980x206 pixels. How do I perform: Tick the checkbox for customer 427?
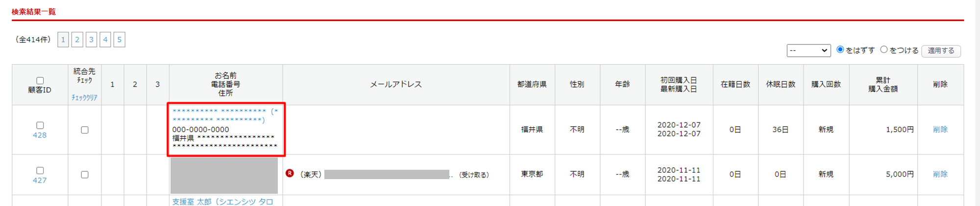[40, 170]
